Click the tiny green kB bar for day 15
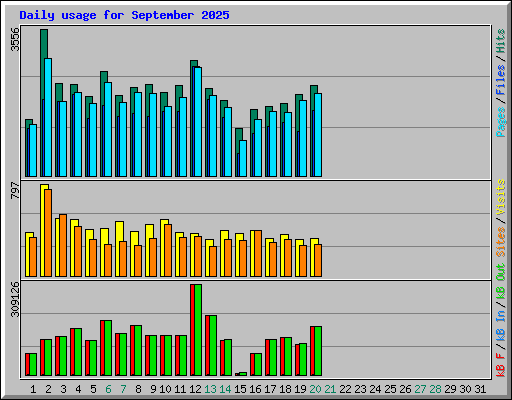512x400 pixels. coord(243,374)
